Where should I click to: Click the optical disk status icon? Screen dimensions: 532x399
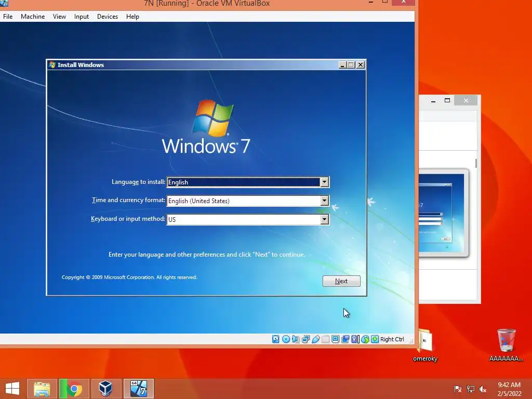[x=286, y=339]
